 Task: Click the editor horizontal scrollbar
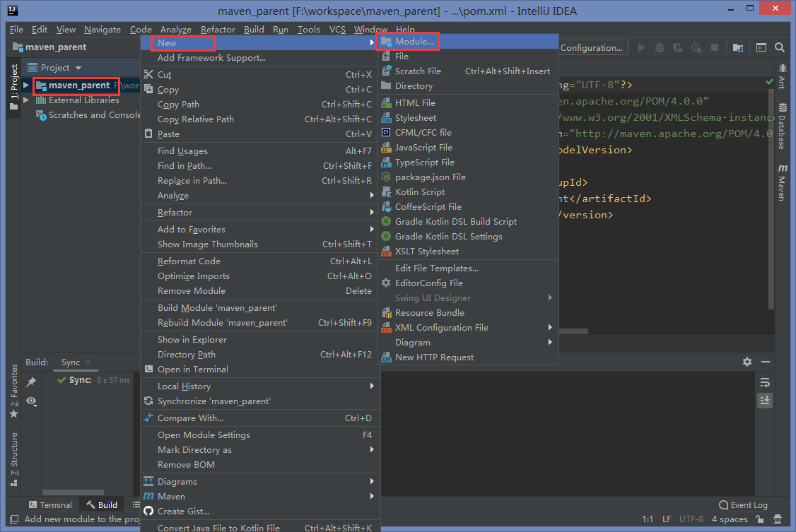[x=573, y=331]
